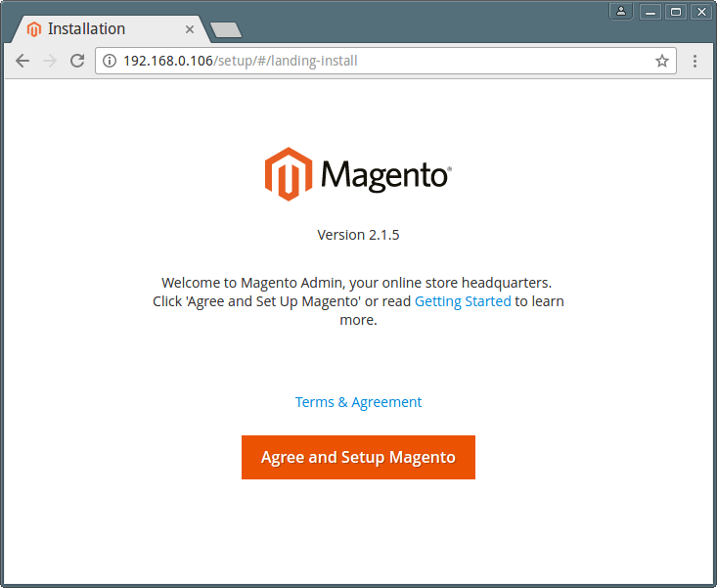Viewport: 717px width, 588px height.
Task: Open the Terms & Agreement link
Action: click(x=358, y=402)
